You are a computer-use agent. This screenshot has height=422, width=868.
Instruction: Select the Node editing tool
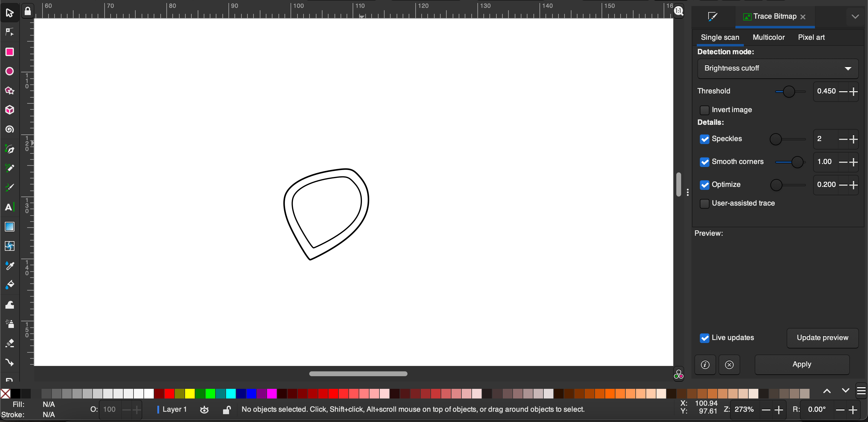[9, 32]
